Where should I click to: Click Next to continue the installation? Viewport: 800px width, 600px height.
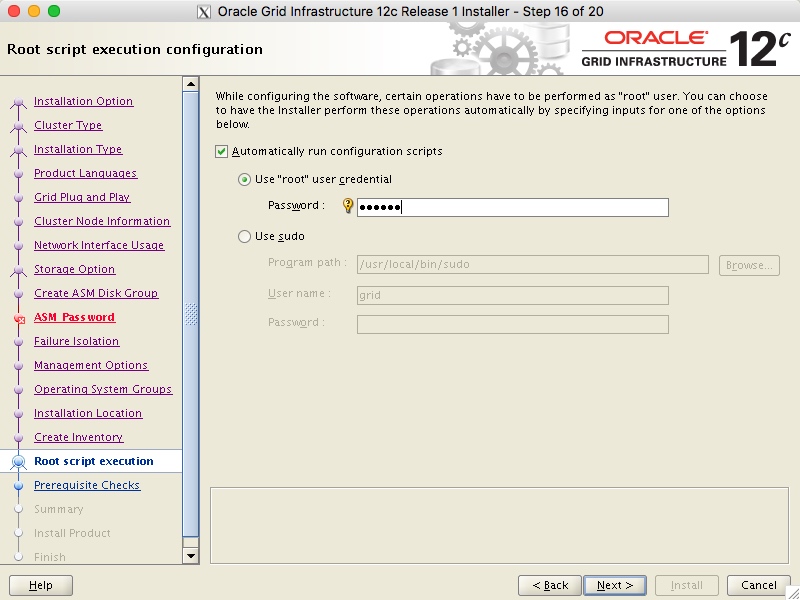pos(614,585)
